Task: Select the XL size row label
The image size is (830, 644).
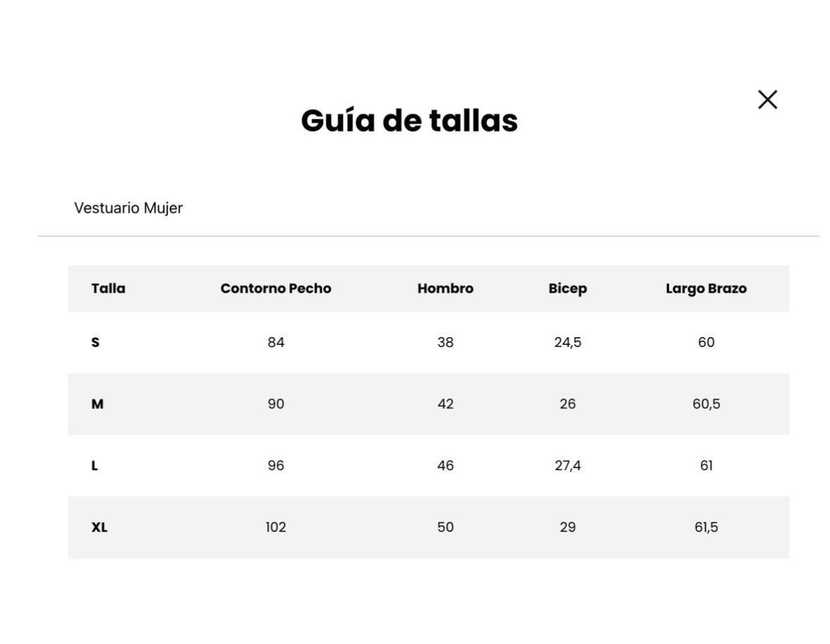Action: point(99,527)
